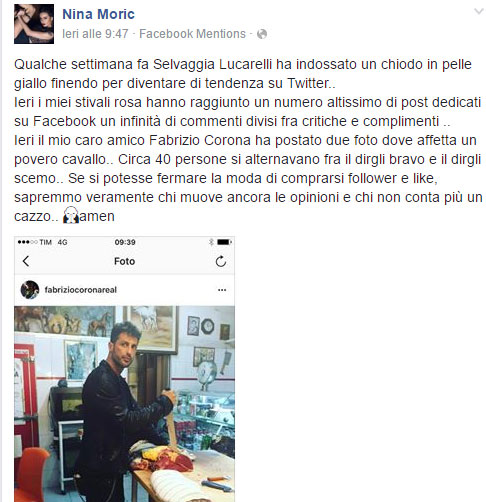This screenshot has width=486, height=502.
Task: Select the 'Foto' header title
Action: 124,261
